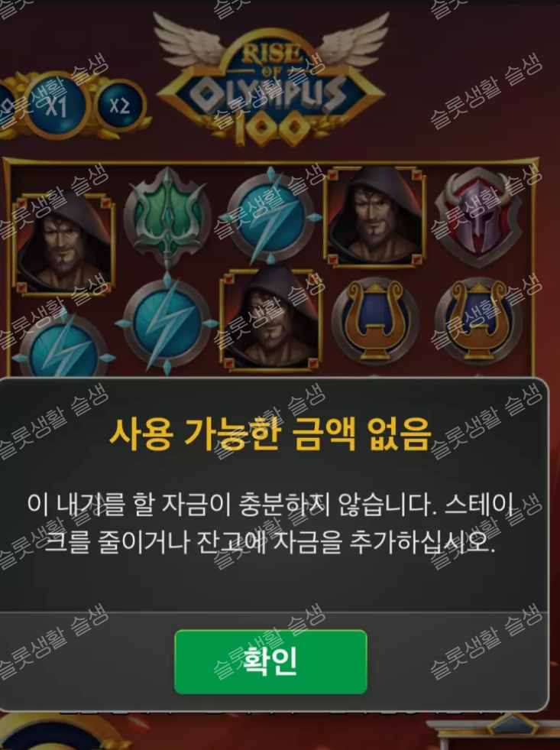Tap the golden lyre symbol in the fifth reel
The image size is (560, 750).
(478, 320)
